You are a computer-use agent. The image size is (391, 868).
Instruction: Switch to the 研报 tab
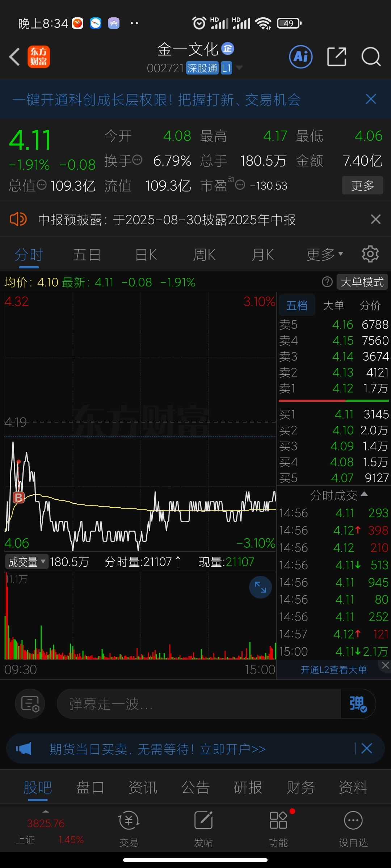point(248,787)
